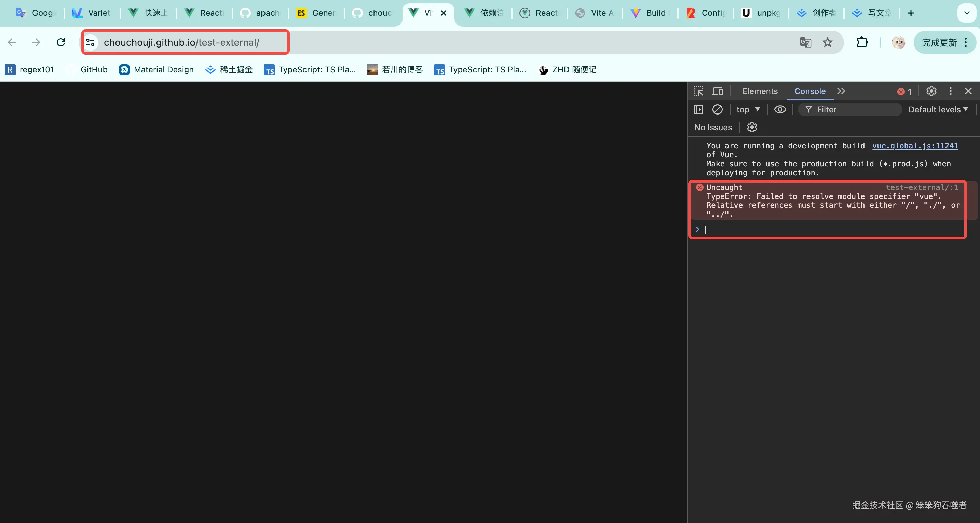Screen dimensions: 980x523
Task: Bookmark this page with star icon
Action: tap(828, 42)
